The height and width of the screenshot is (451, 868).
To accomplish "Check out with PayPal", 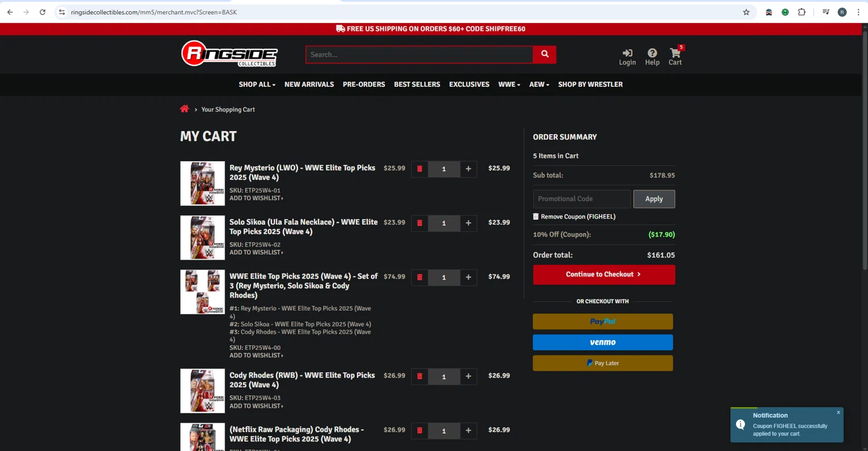I will click(x=603, y=321).
